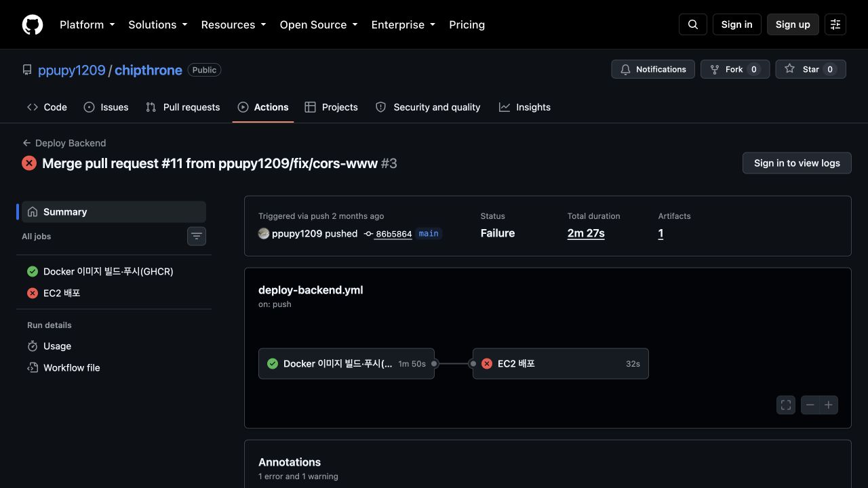Select the Actions tab
Image resolution: width=868 pixels, height=488 pixels.
pyautogui.click(x=263, y=107)
